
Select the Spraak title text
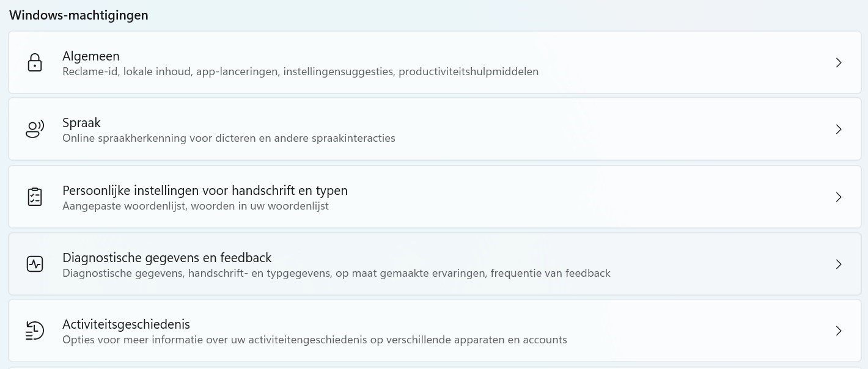(81, 123)
